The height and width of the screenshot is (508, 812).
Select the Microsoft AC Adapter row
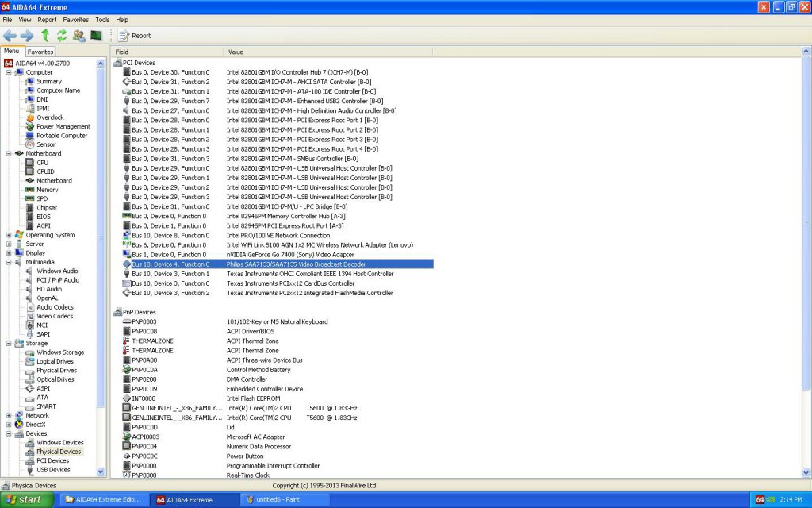click(x=277, y=437)
